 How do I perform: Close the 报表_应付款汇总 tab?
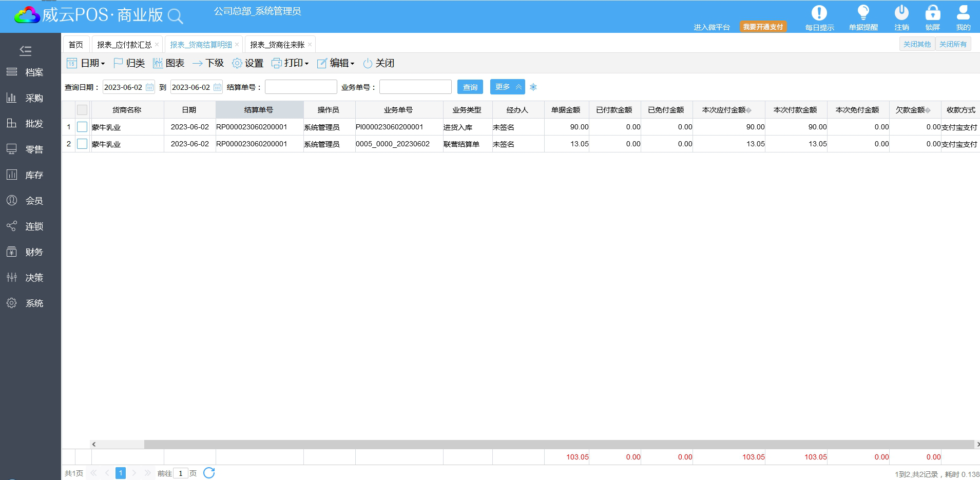click(x=157, y=45)
